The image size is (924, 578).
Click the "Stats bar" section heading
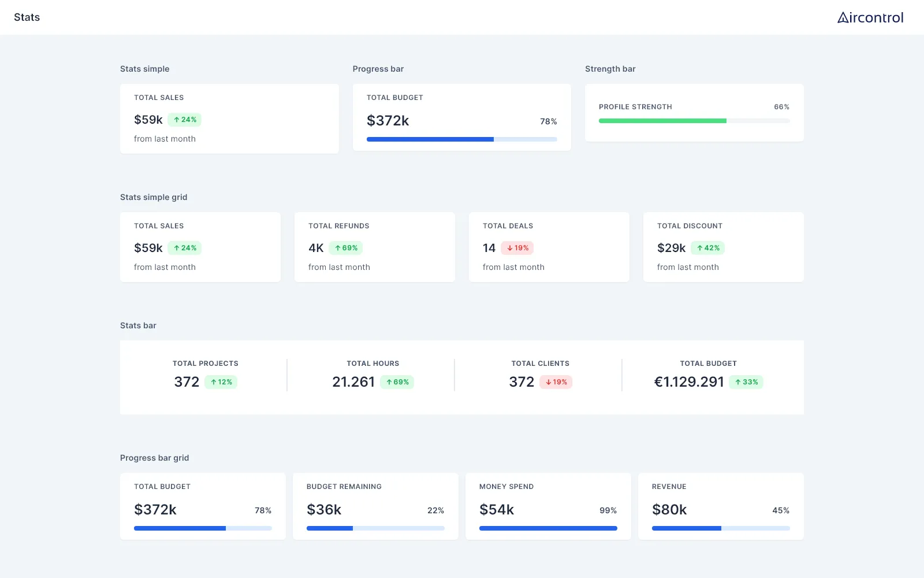pos(138,325)
